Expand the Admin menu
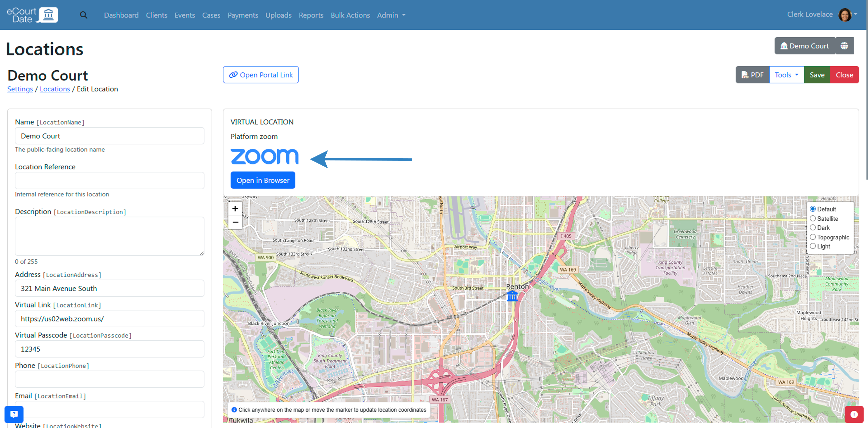 tap(391, 15)
